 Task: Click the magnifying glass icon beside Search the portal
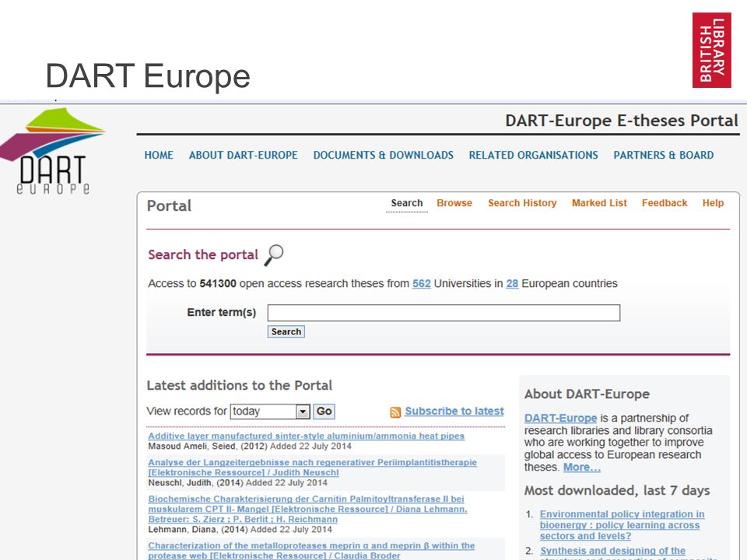pyautogui.click(x=274, y=255)
